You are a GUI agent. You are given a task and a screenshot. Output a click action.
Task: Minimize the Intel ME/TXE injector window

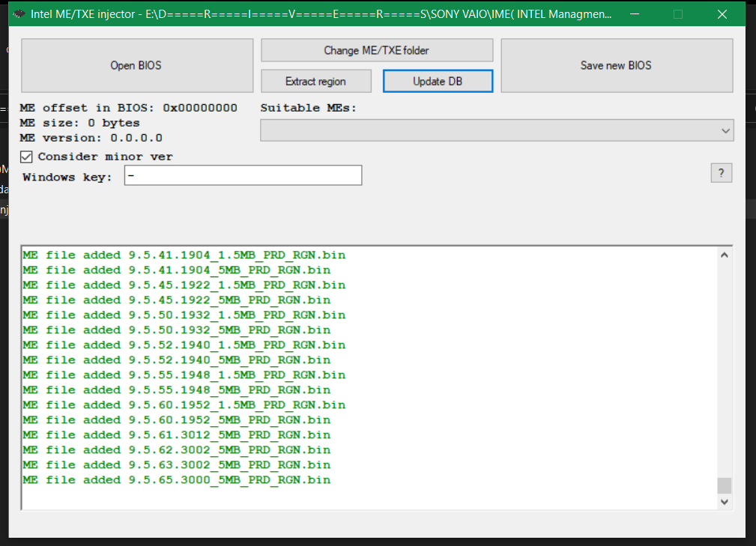click(x=635, y=14)
